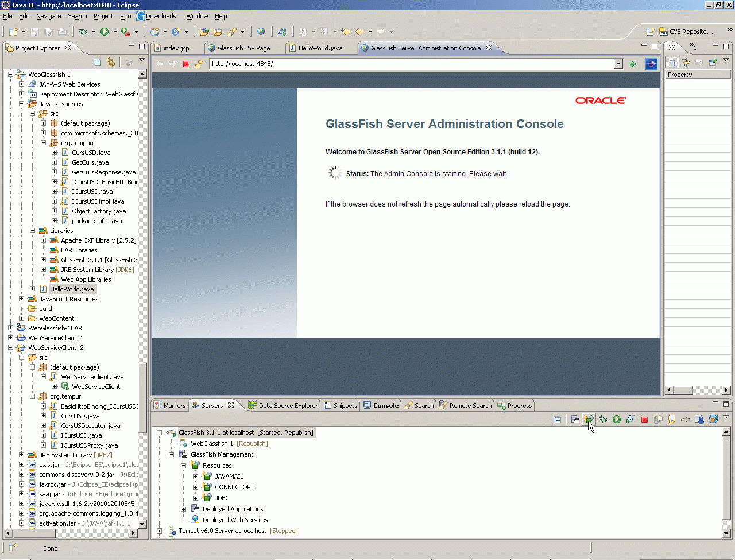Switch to the Console tab
735x560 pixels.
pos(381,406)
